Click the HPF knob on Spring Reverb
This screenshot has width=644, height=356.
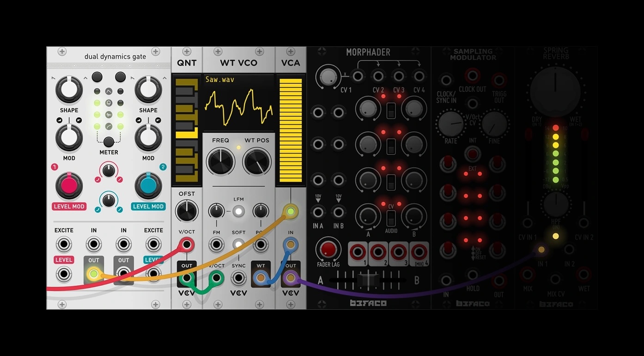[x=556, y=205]
